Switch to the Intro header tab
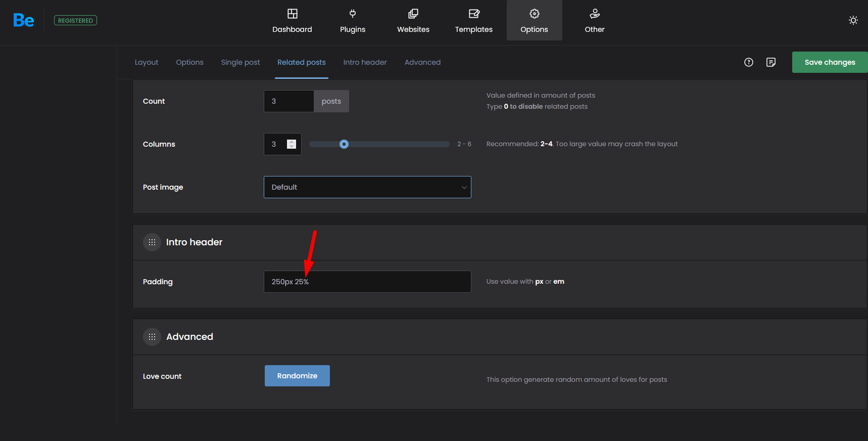The width and height of the screenshot is (868, 441). (x=365, y=62)
